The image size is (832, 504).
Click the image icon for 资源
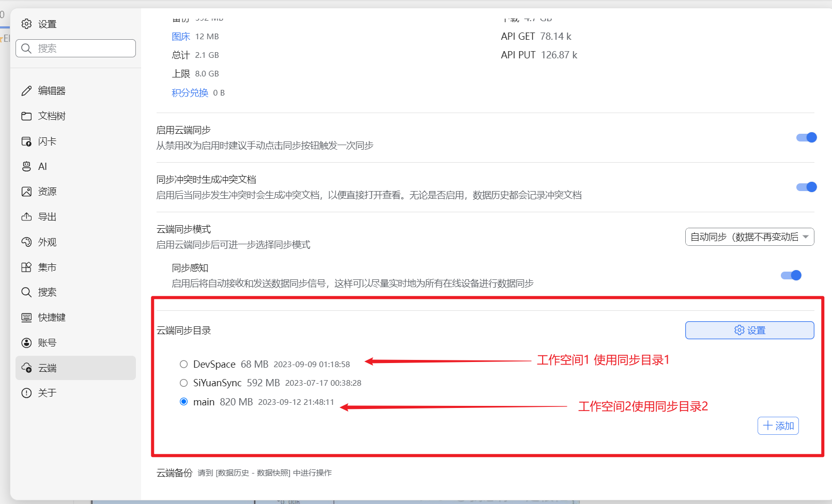click(x=26, y=192)
